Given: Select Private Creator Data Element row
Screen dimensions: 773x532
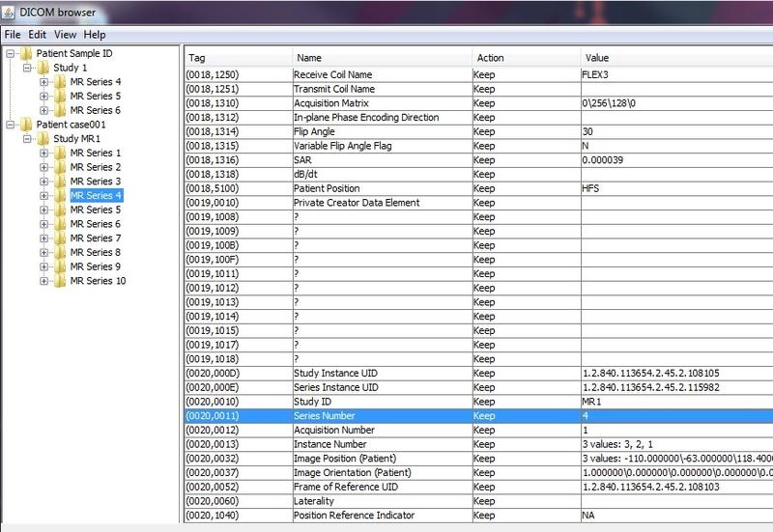Looking at the screenshot, I should point(478,203).
